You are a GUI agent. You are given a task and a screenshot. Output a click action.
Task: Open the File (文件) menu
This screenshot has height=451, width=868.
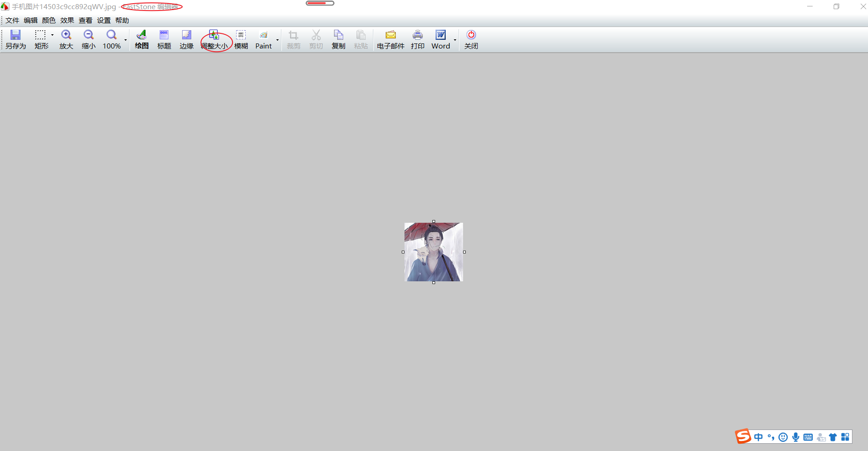[x=12, y=20]
